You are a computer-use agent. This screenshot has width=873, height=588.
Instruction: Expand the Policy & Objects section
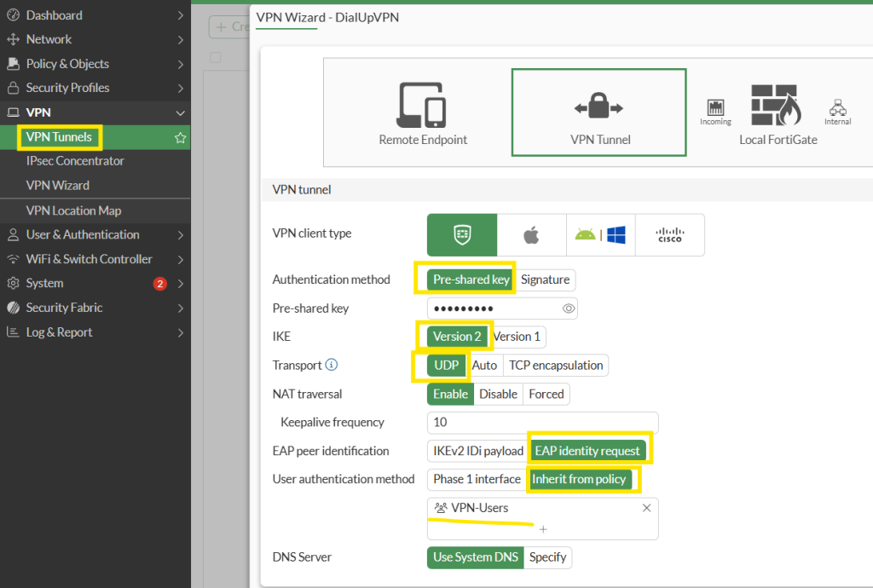95,64
